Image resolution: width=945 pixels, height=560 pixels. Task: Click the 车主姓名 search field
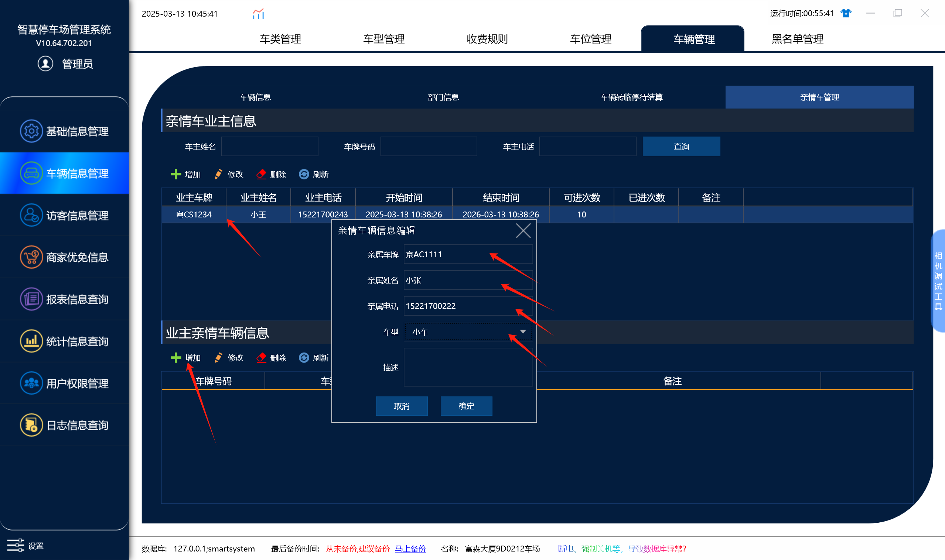270,147
